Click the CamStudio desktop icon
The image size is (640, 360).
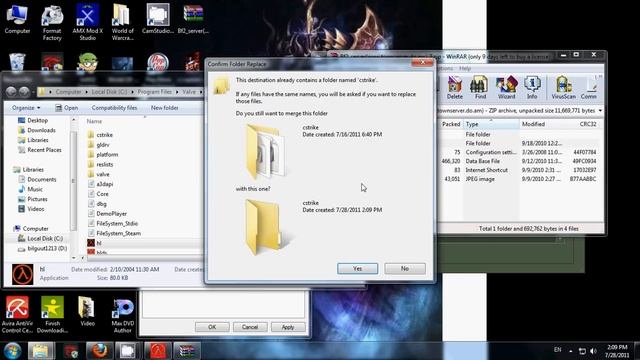coord(158,18)
